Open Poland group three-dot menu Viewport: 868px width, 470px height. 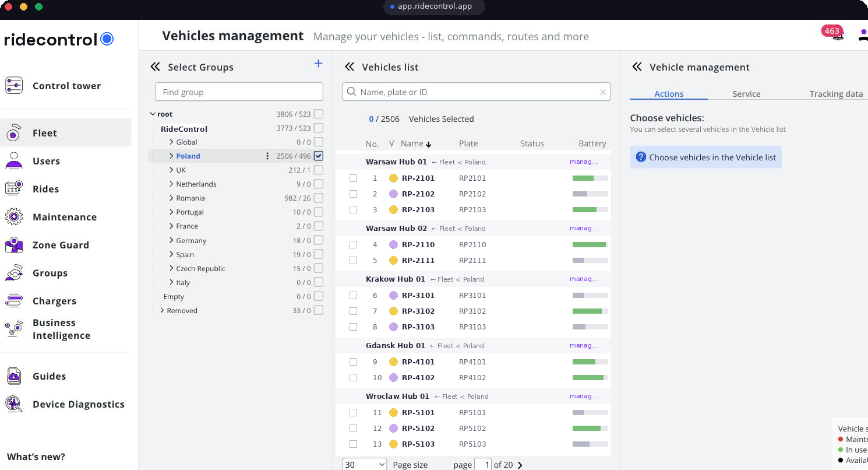click(267, 156)
